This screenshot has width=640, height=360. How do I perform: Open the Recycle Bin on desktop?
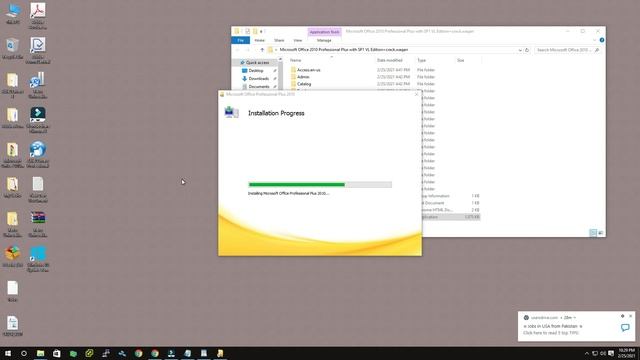tap(13, 49)
